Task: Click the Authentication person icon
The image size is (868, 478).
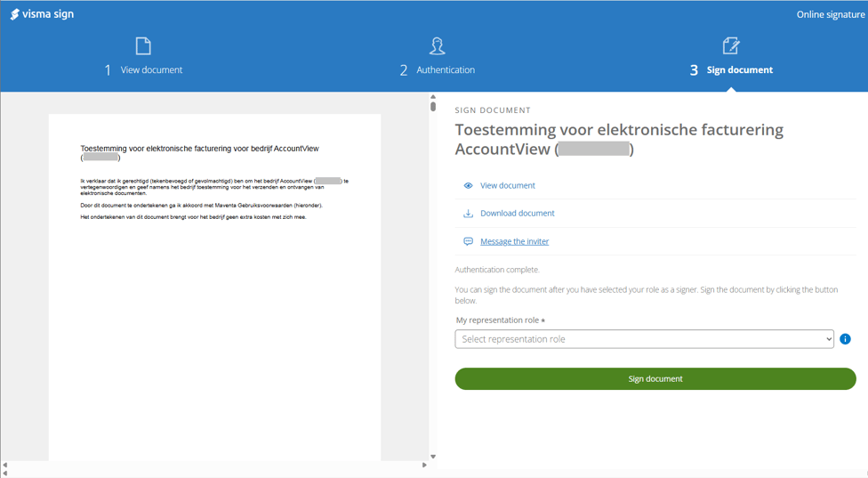Action: (437, 45)
